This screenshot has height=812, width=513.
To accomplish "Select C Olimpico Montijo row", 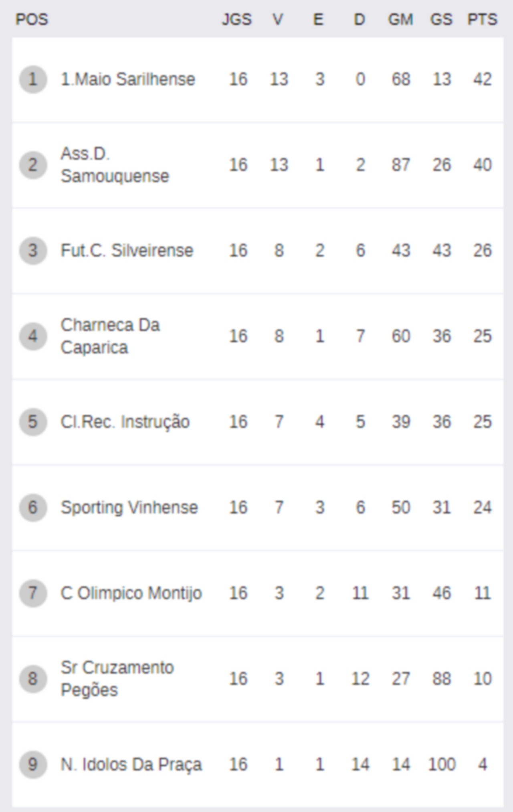I will (x=258, y=593).
